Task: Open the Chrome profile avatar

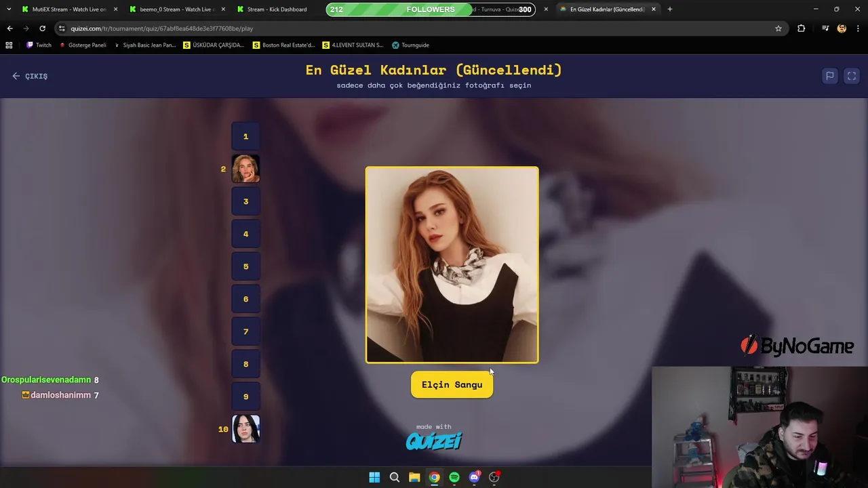Action: coord(842,28)
